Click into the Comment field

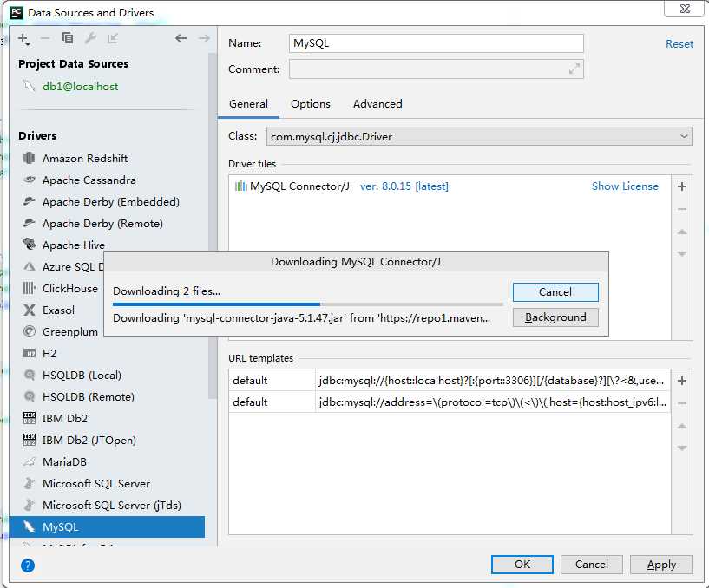[436, 69]
